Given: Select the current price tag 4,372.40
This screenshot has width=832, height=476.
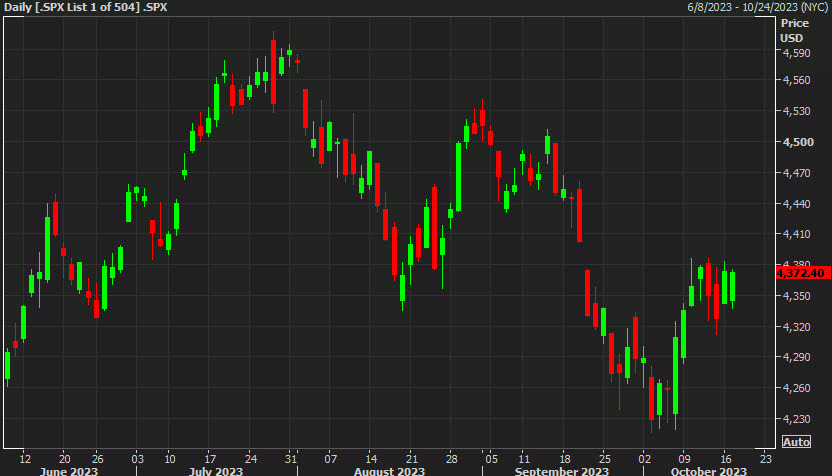Looking at the screenshot, I should 802,273.
